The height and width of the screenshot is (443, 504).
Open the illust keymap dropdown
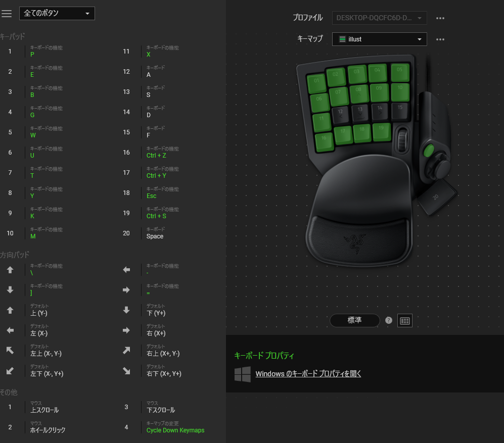pos(380,39)
